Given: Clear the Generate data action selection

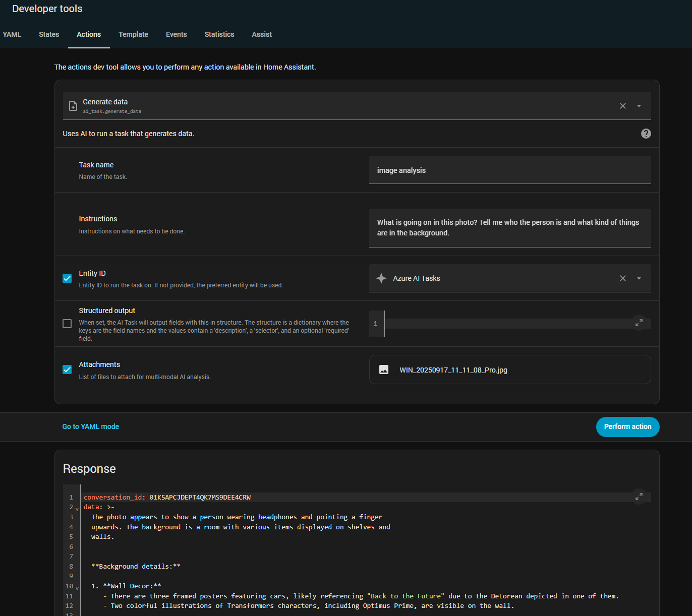Looking at the screenshot, I should [623, 106].
